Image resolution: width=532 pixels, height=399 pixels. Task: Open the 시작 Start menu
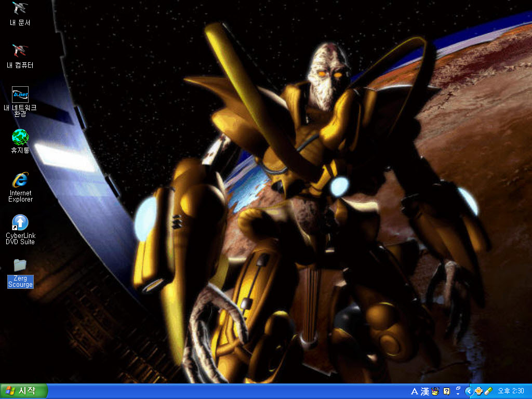[x=24, y=391]
